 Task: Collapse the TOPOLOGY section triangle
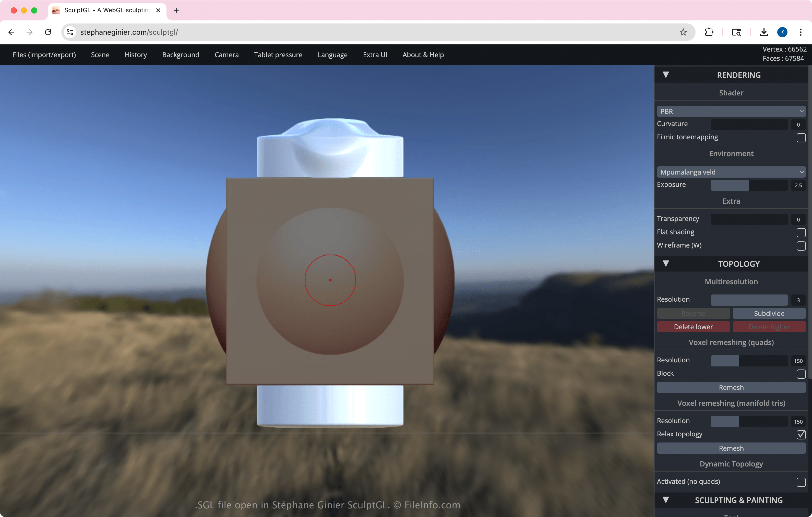point(665,264)
